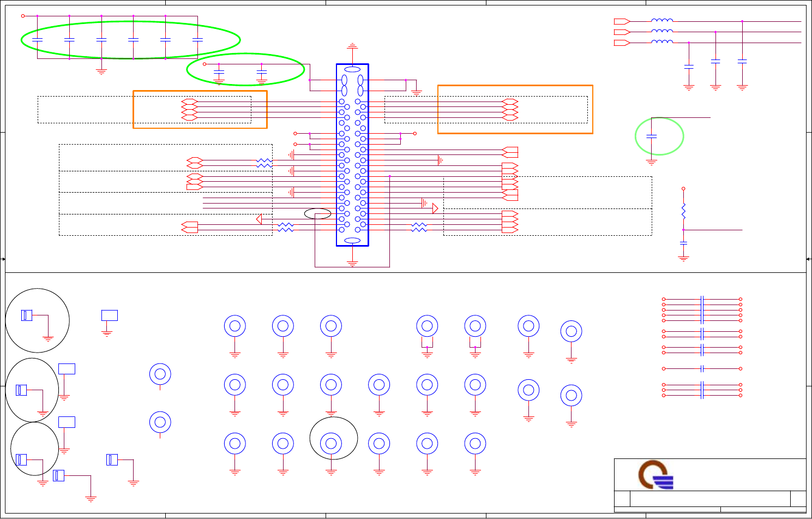The image size is (812, 519).
Task: Click the red open terminal circle at capacitor bank rail
Action: 23,16
